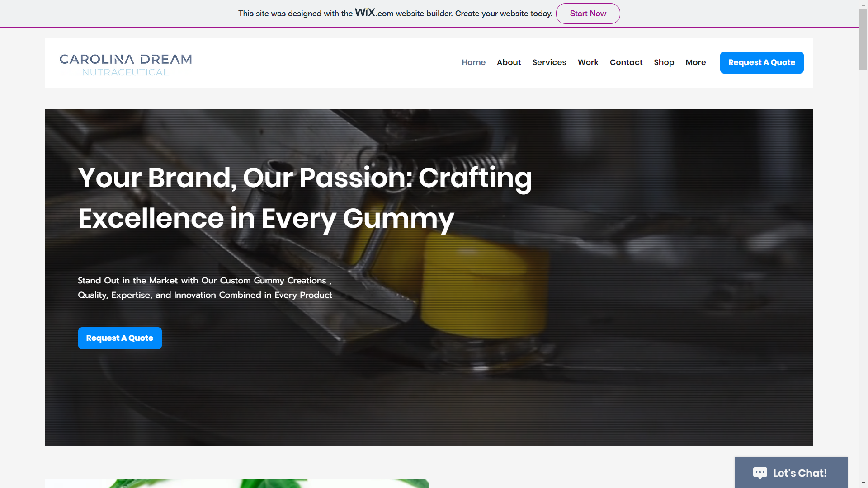Go to the About page
868x488 pixels.
click(x=509, y=62)
